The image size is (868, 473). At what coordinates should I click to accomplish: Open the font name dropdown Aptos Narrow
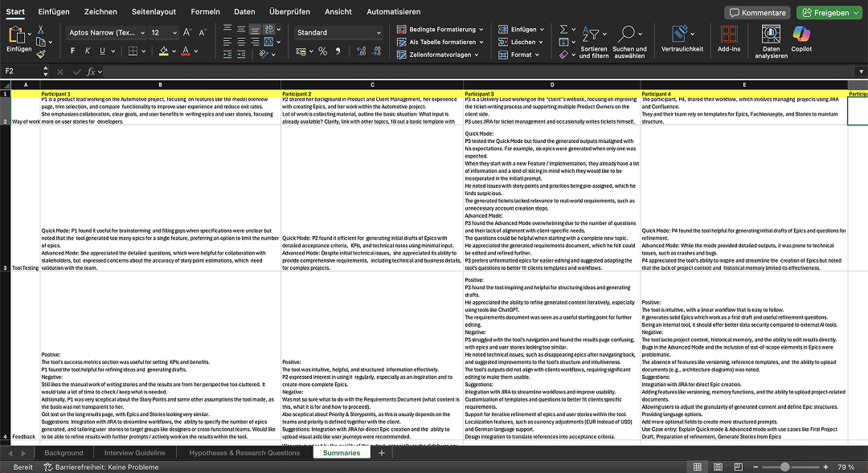click(142, 33)
